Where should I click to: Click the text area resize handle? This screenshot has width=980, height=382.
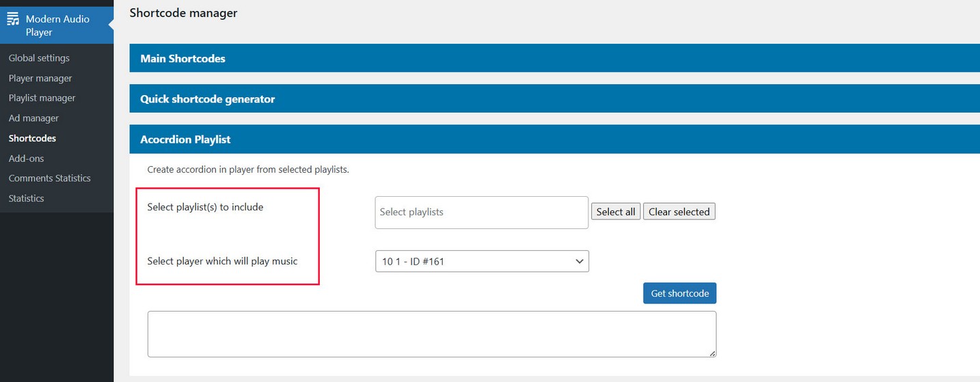pyautogui.click(x=712, y=353)
